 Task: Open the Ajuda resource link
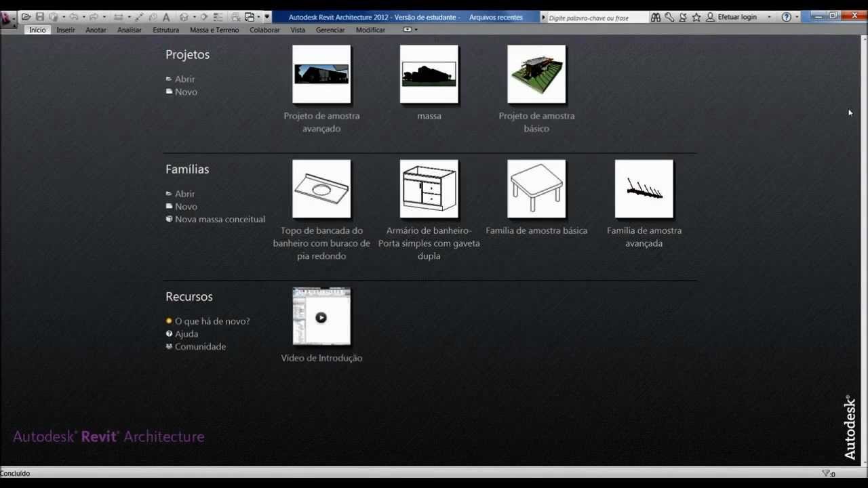click(x=186, y=334)
